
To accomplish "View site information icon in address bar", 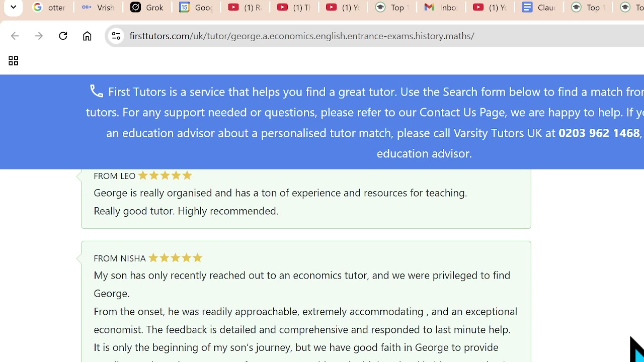I will (116, 36).
